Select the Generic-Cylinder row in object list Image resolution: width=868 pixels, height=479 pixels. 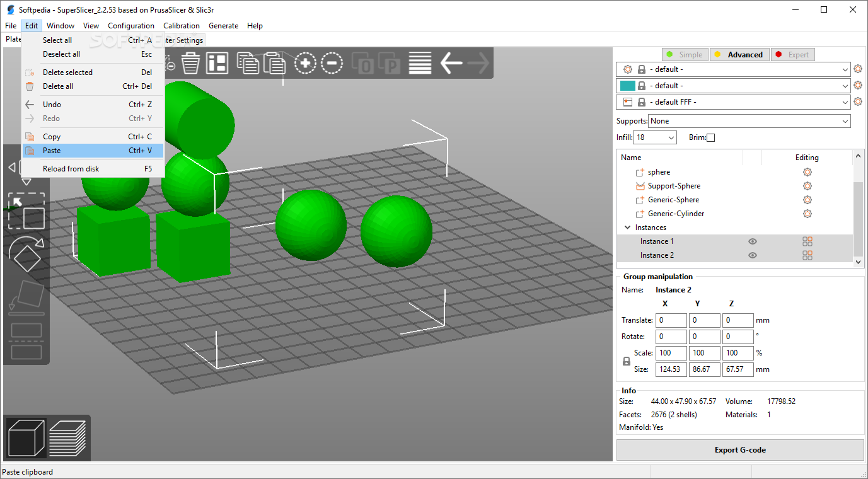734,214
